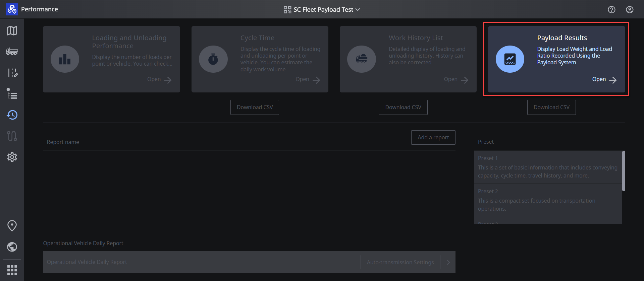
Task: Click the Operational Vehicle Daily Report section heading
Action: pyautogui.click(x=83, y=243)
